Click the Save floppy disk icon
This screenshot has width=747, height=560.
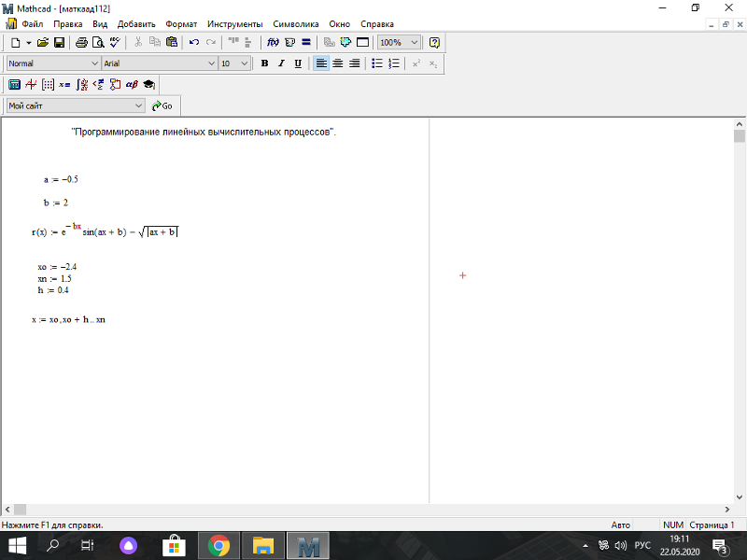tap(59, 42)
